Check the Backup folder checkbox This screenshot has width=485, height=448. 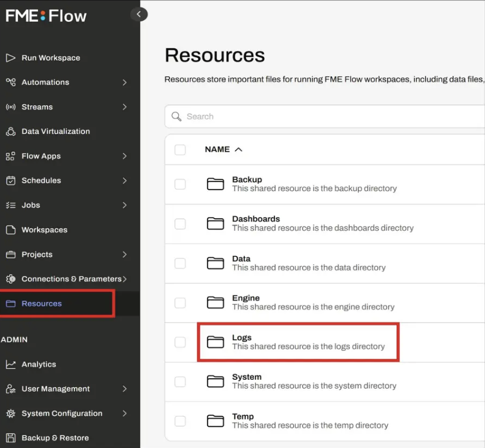click(x=180, y=184)
